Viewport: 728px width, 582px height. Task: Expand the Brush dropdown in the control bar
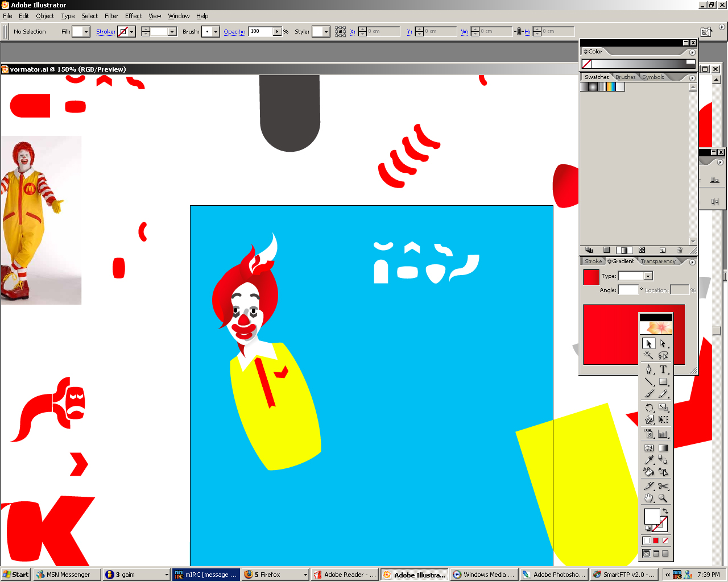pyautogui.click(x=216, y=32)
